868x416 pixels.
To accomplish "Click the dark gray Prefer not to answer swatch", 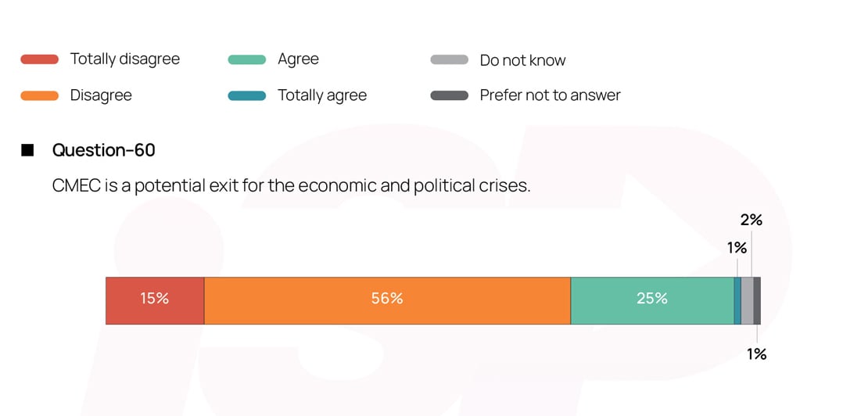I will click(449, 95).
